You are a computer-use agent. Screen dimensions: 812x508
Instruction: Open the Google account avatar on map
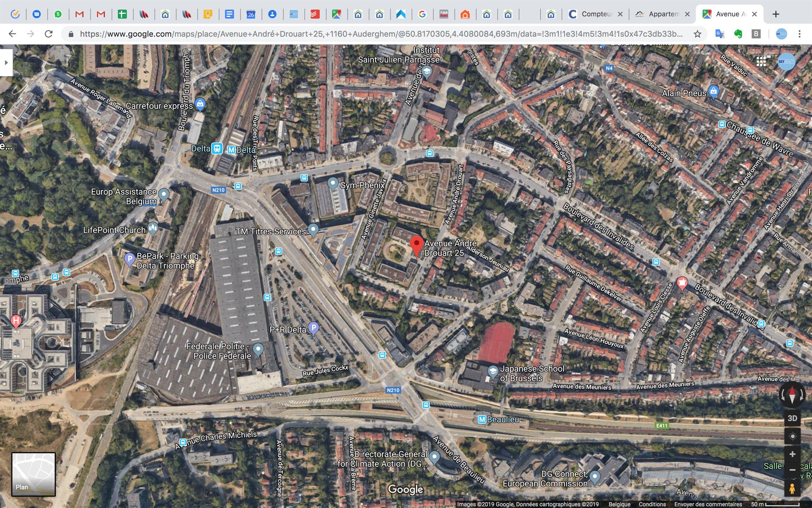coord(786,62)
